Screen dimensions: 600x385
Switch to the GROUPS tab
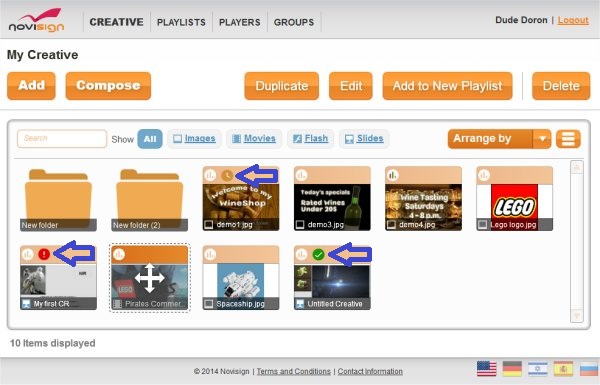[x=294, y=22]
